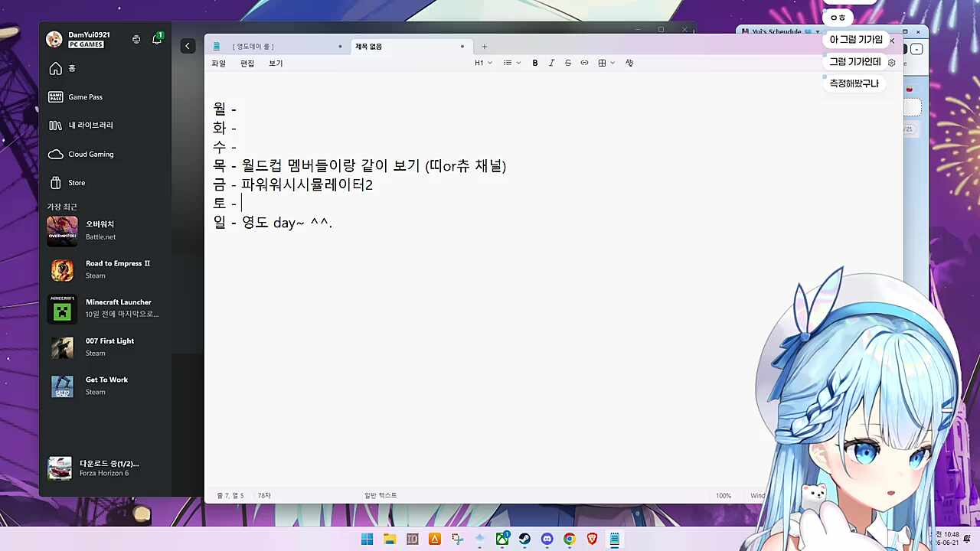
Task: Click the 일 - 영도 day~ line
Action: coord(273,223)
